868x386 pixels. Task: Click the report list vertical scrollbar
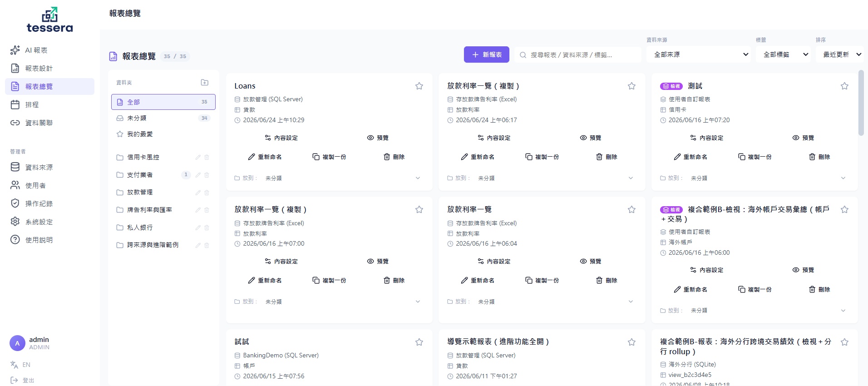click(861, 103)
